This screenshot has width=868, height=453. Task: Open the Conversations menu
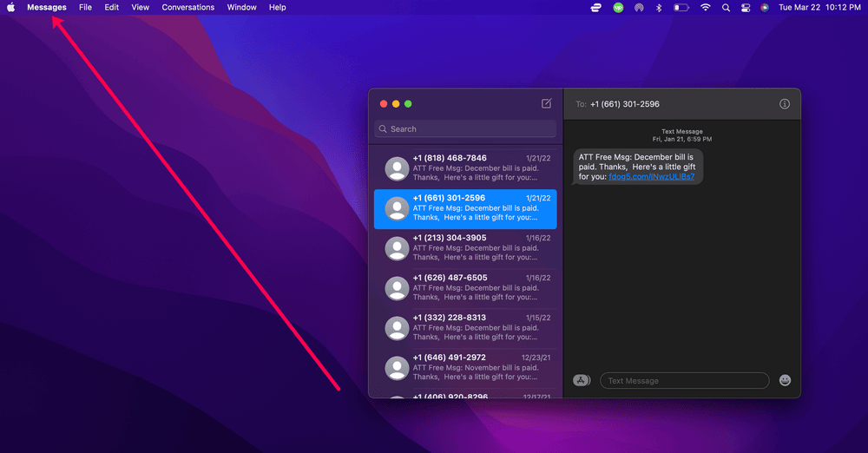click(x=188, y=7)
